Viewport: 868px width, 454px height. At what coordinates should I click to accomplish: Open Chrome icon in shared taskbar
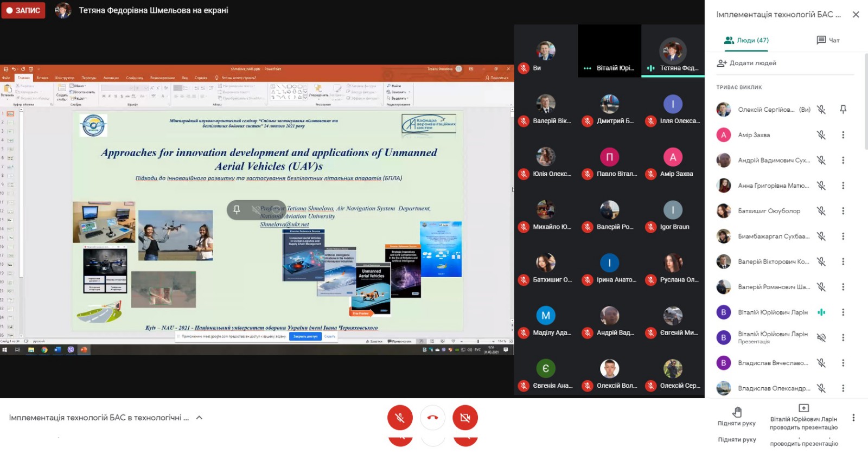click(44, 350)
